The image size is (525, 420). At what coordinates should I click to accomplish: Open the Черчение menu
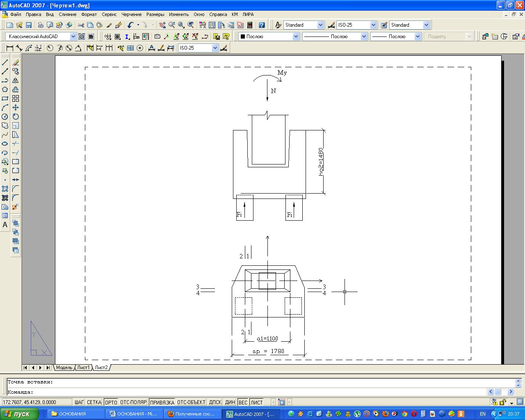pos(131,14)
